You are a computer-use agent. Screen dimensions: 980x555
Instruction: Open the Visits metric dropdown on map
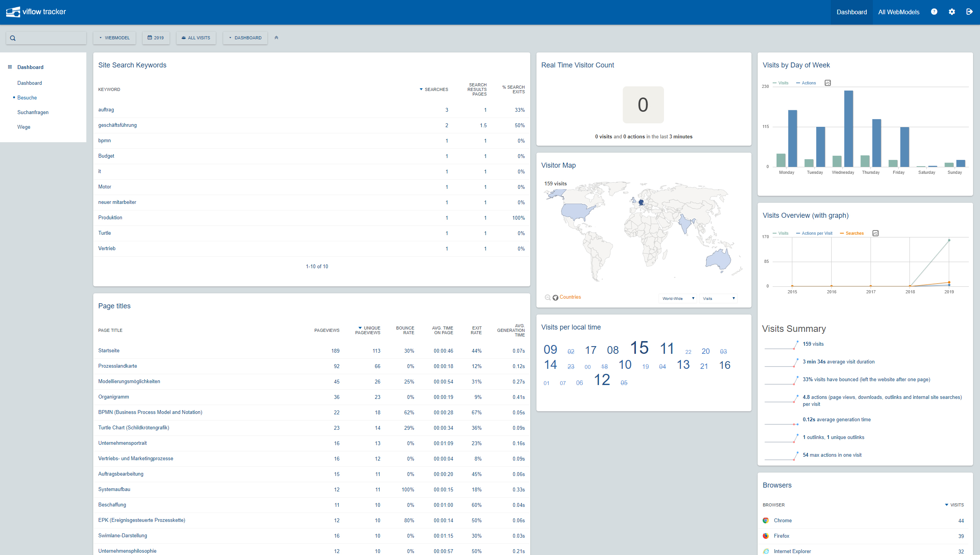718,298
